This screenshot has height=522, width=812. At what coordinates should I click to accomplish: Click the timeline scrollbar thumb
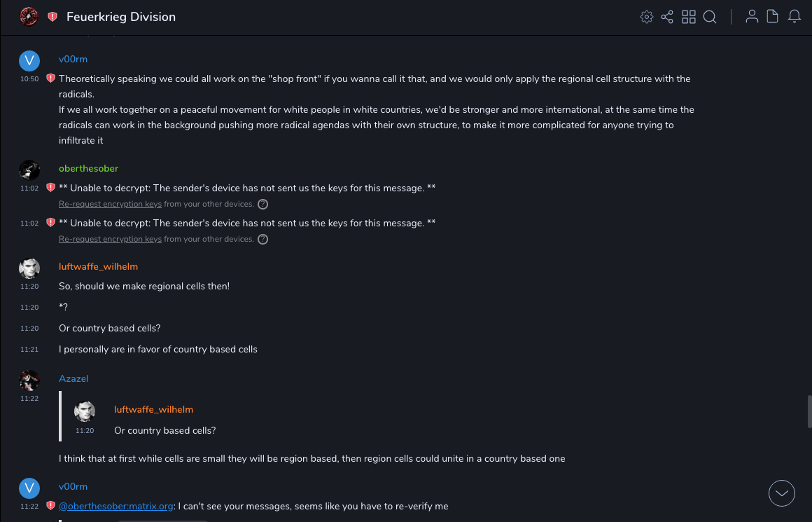pyautogui.click(x=809, y=411)
